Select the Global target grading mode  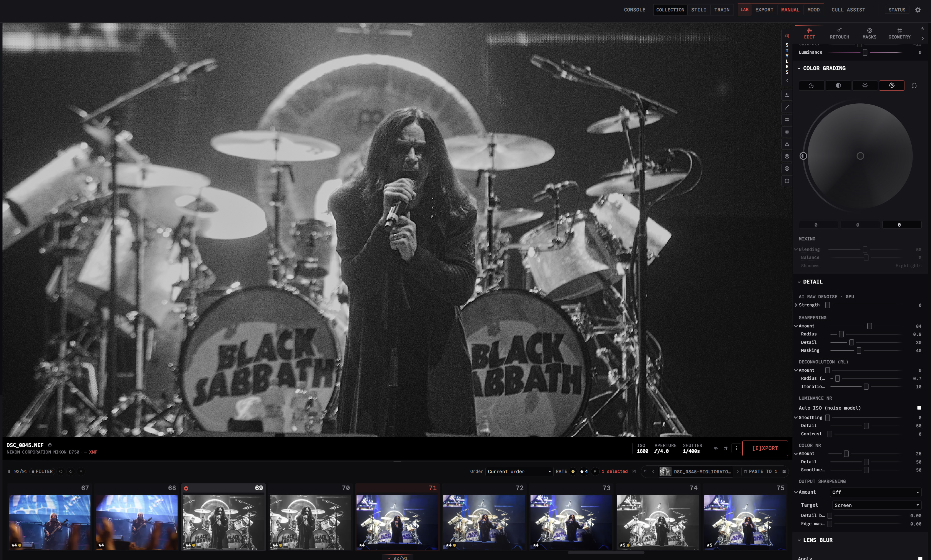[x=891, y=86]
